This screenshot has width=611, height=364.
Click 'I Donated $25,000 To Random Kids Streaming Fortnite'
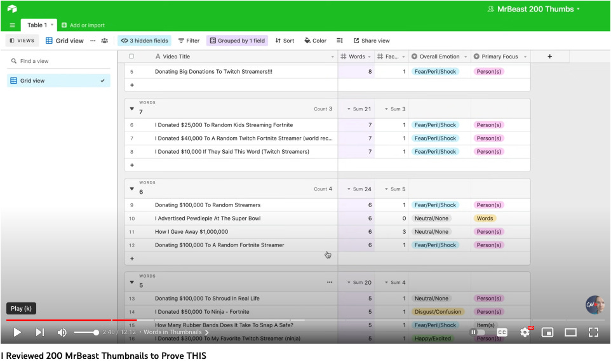[x=224, y=125]
